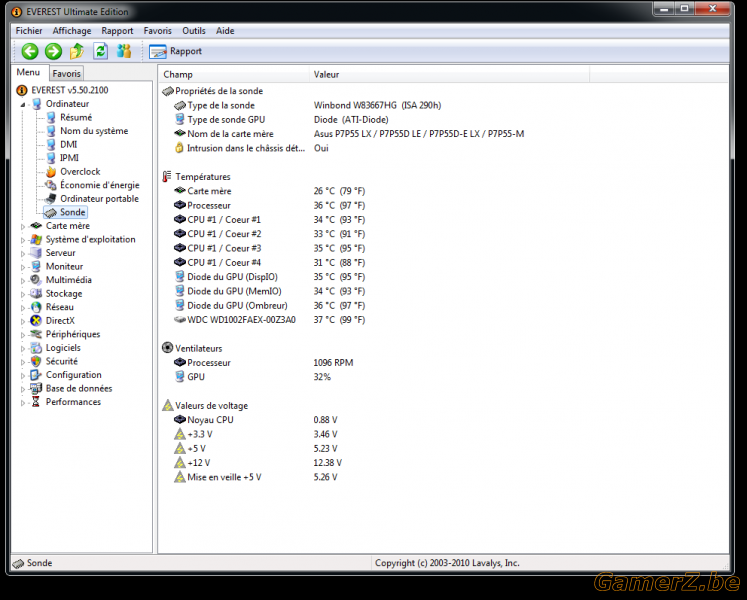Expand the Périphériques tree node

click(x=22, y=335)
